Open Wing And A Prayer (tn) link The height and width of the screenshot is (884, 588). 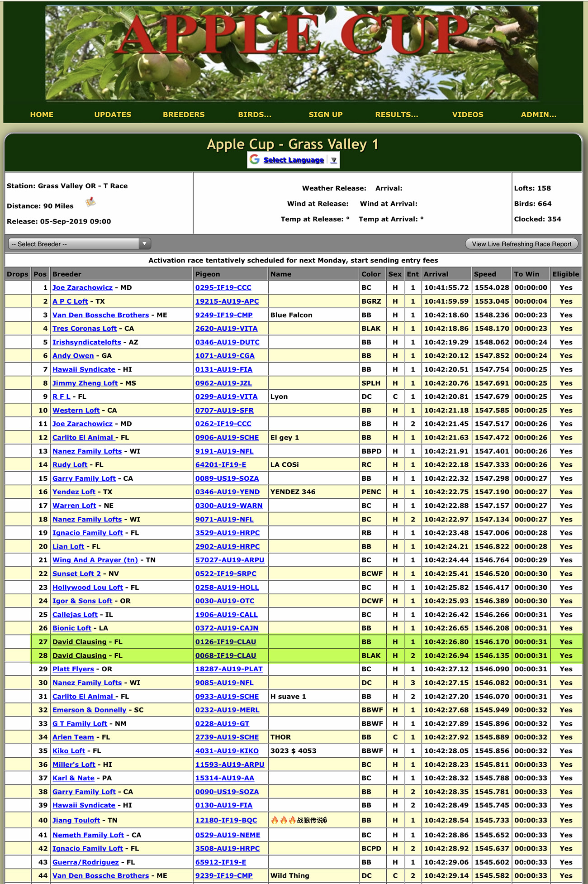[95, 560]
